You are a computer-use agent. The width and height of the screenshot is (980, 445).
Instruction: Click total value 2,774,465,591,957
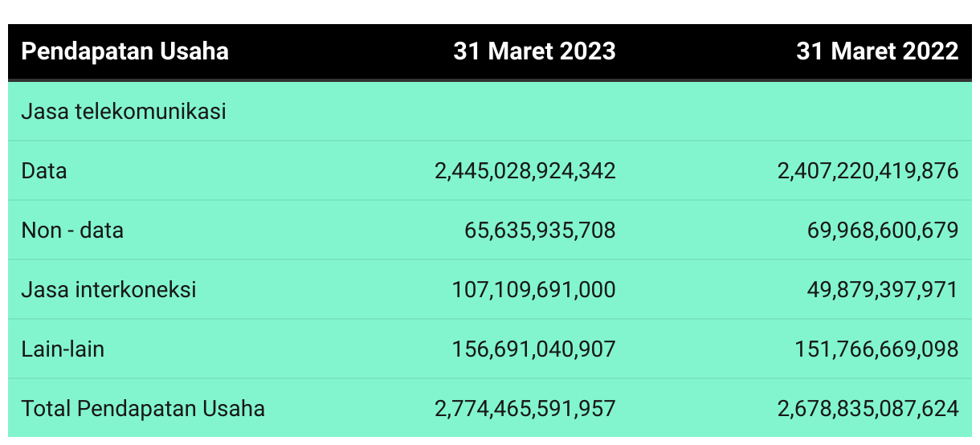pos(525,408)
